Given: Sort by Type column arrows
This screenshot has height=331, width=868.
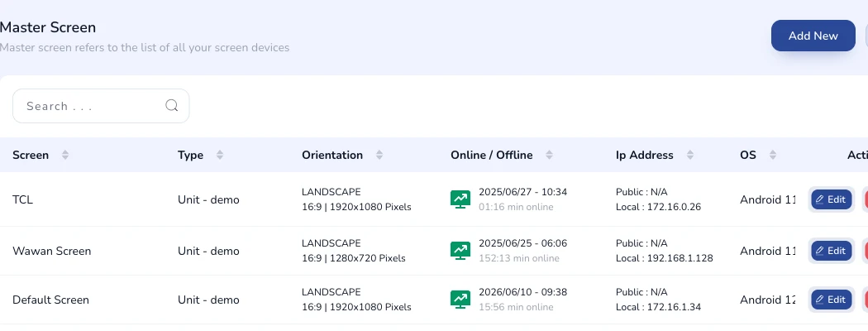Looking at the screenshot, I should coord(220,156).
